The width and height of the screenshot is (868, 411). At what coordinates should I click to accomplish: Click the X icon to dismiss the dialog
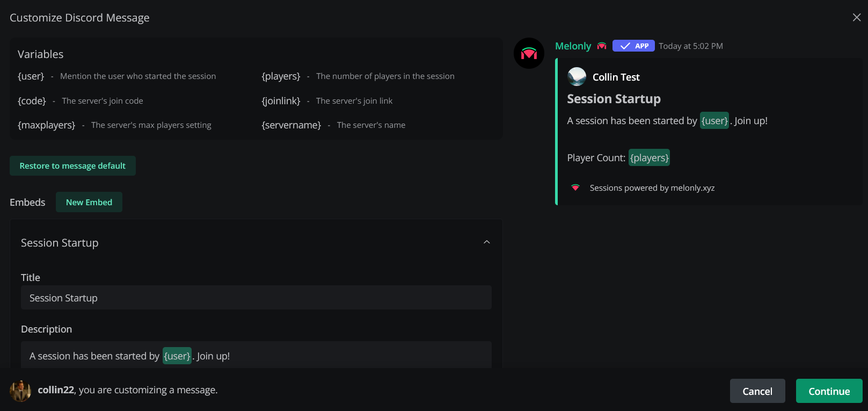click(x=856, y=17)
